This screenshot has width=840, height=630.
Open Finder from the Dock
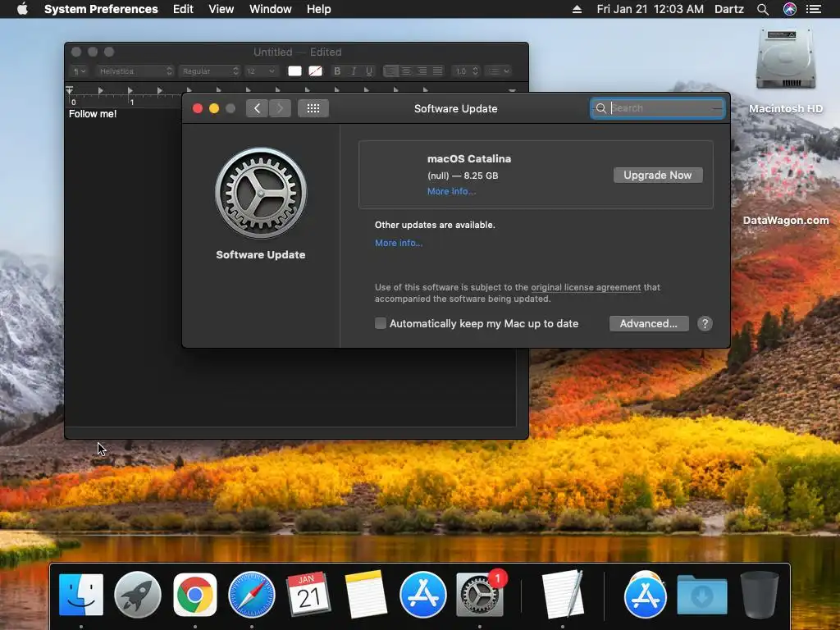pyautogui.click(x=81, y=595)
